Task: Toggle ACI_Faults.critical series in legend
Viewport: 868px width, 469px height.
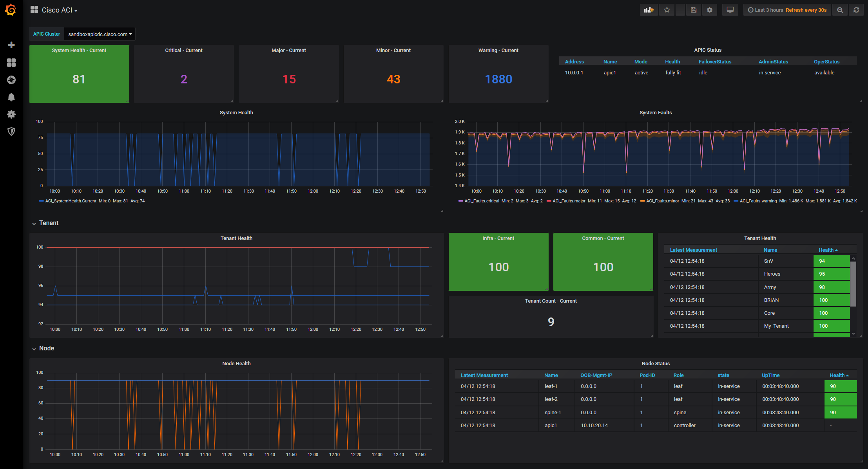Action: 482,201
